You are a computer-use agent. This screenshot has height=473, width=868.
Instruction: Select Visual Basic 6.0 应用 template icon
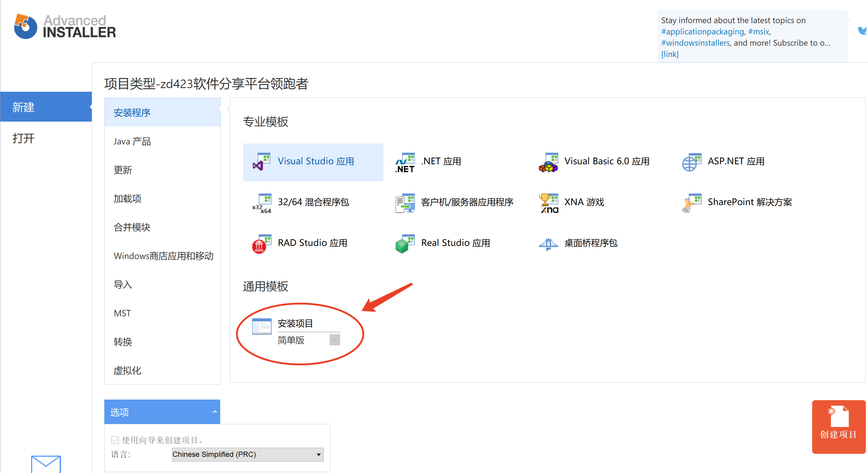548,163
